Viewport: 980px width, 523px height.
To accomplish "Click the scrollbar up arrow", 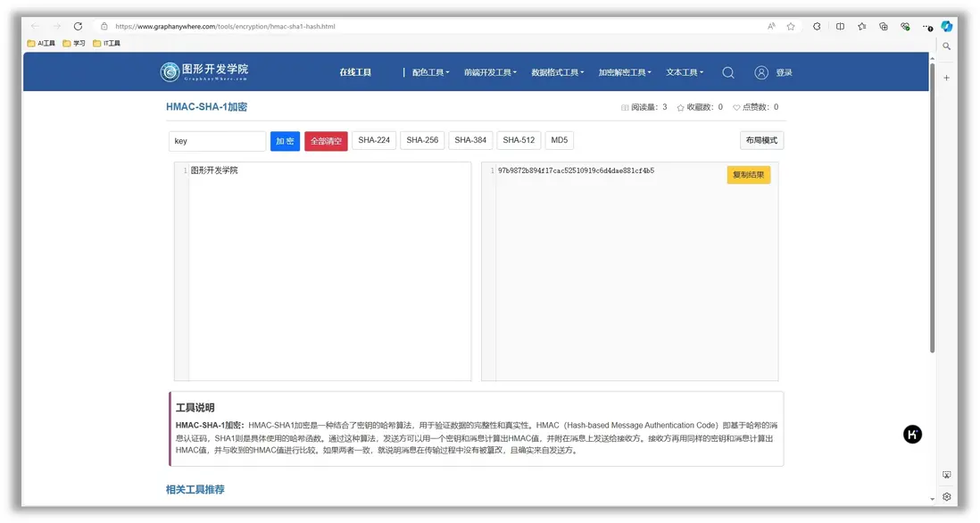I will 932,59.
